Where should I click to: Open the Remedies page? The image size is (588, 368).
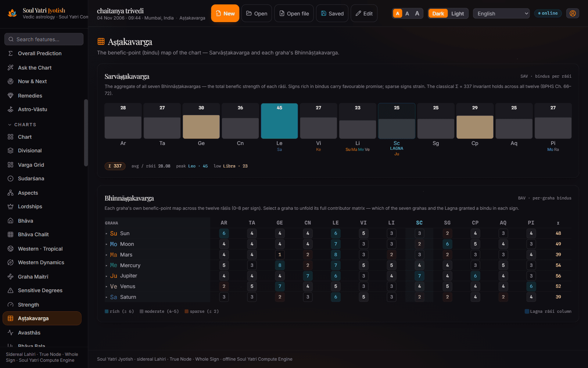(42, 96)
